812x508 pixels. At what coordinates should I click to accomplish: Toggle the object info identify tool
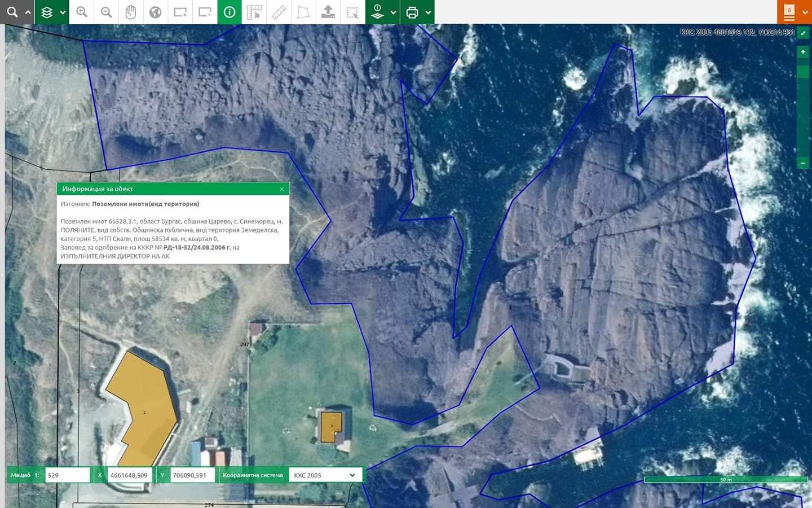pos(230,12)
